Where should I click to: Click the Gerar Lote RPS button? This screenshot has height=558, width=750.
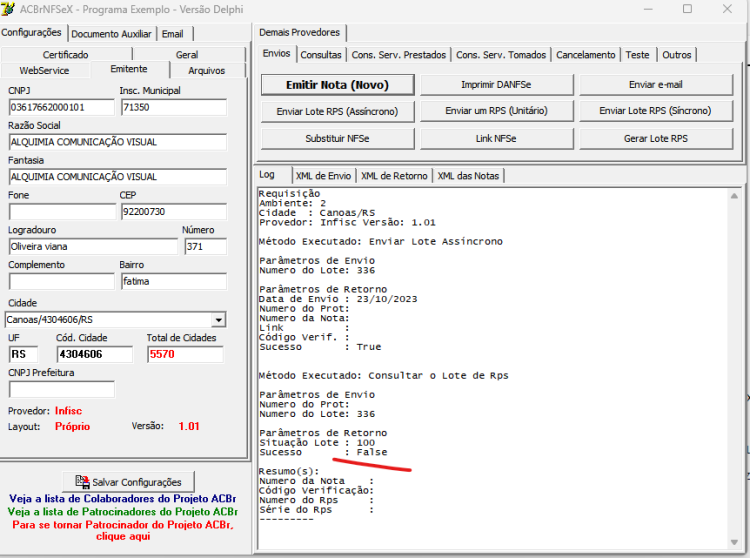(x=655, y=139)
